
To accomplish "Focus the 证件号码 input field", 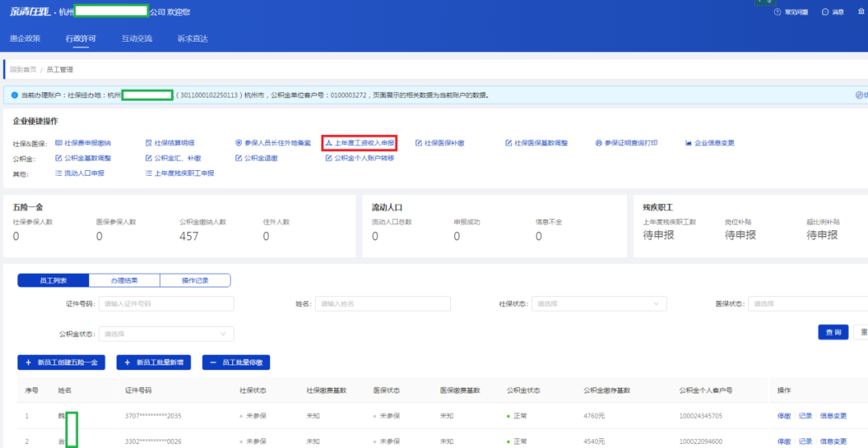I will point(166,304).
